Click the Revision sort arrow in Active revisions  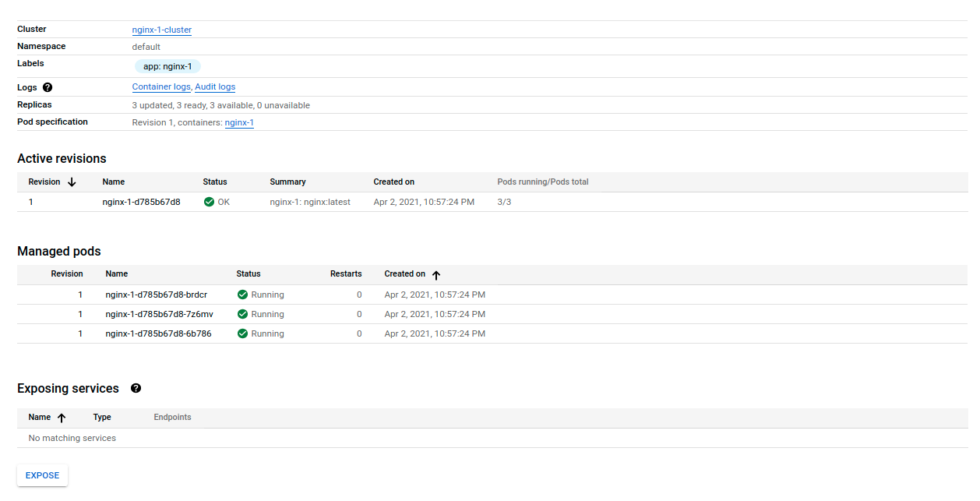coord(72,182)
